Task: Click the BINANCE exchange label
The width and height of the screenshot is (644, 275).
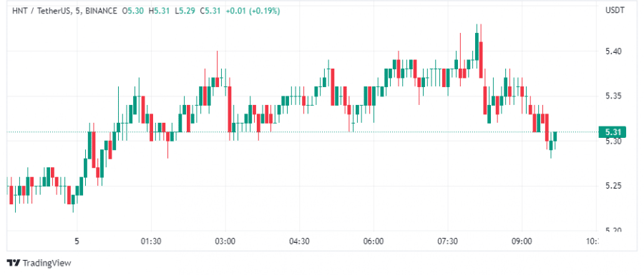Action: click(x=102, y=11)
